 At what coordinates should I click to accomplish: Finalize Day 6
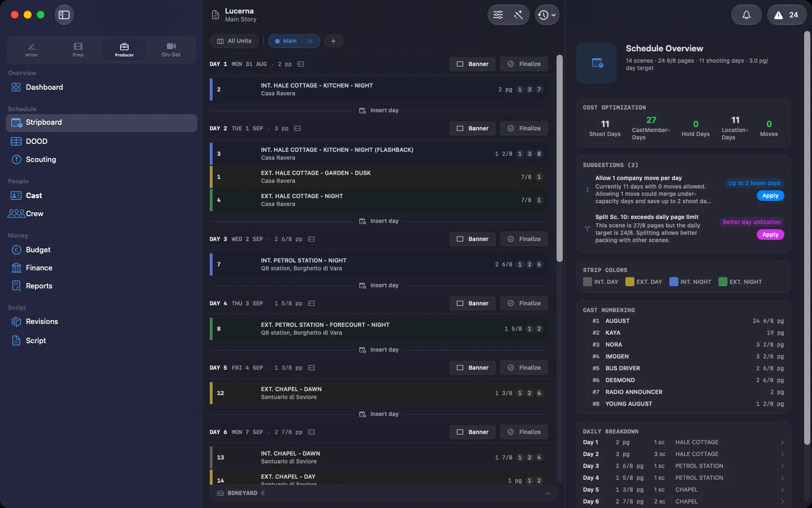tap(524, 432)
